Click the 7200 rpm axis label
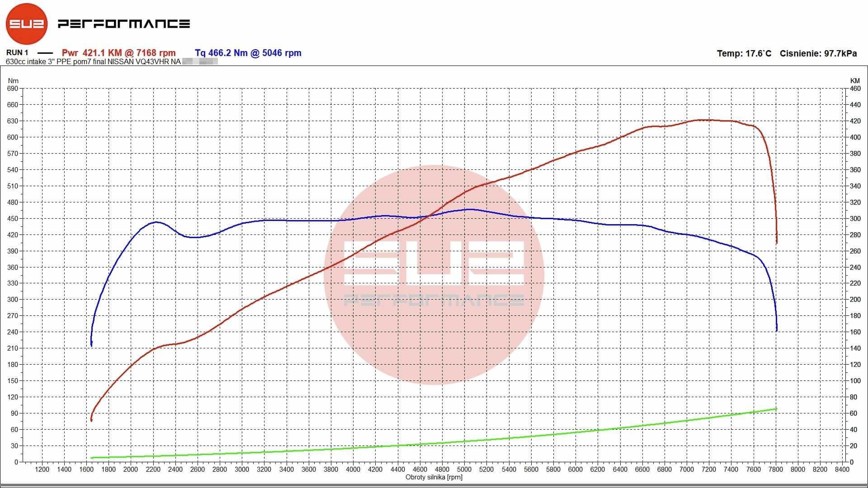This screenshot has width=868, height=488. click(x=709, y=469)
